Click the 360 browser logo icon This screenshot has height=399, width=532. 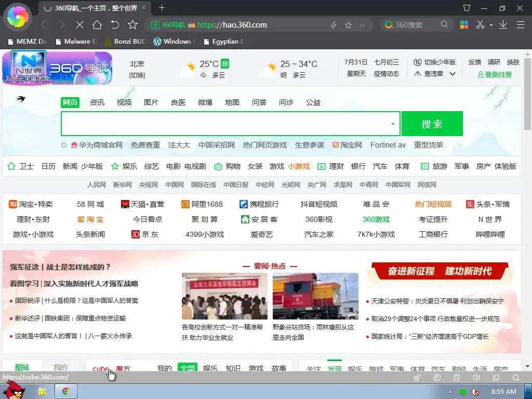(x=18, y=17)
